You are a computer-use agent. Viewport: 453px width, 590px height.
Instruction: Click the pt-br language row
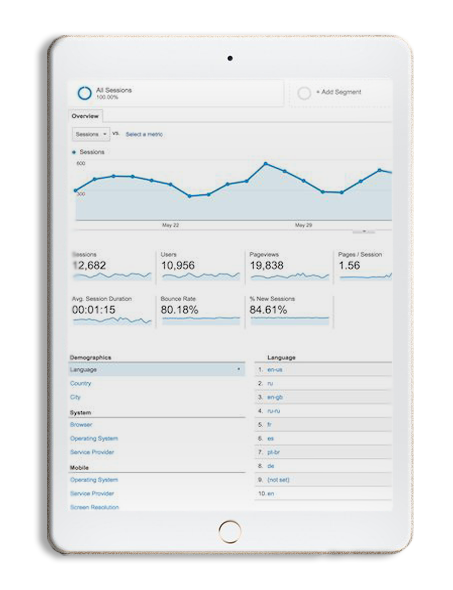point(323,452)
